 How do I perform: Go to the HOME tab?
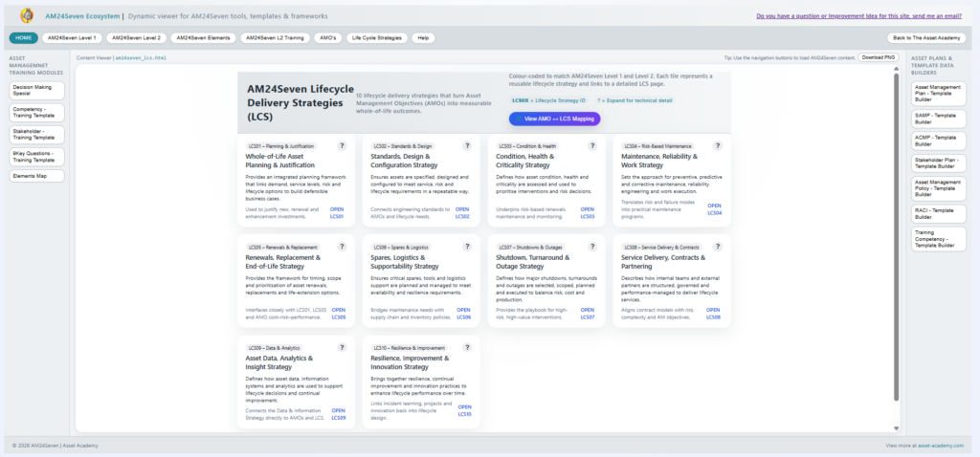24,38
